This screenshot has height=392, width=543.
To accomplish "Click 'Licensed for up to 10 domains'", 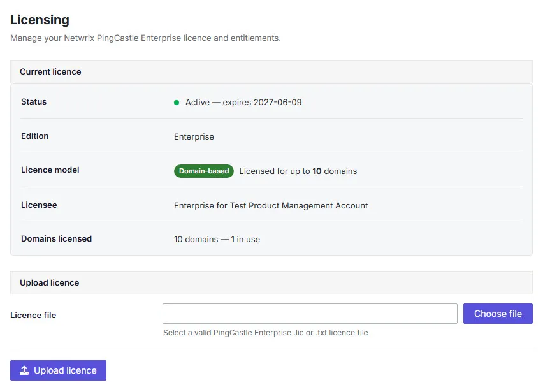I will (298, 171).
